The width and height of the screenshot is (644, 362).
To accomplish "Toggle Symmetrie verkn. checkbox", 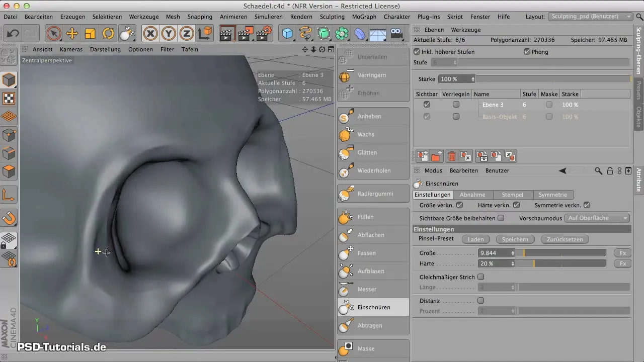I will (x=587, y=205).
